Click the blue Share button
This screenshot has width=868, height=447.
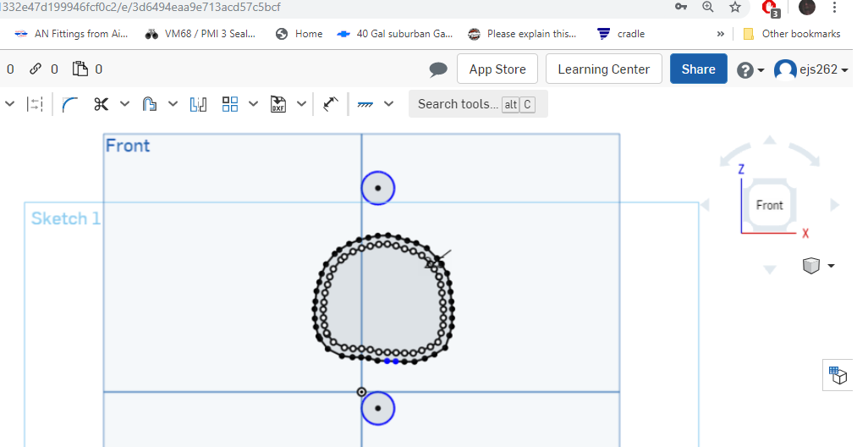(698, 69)
